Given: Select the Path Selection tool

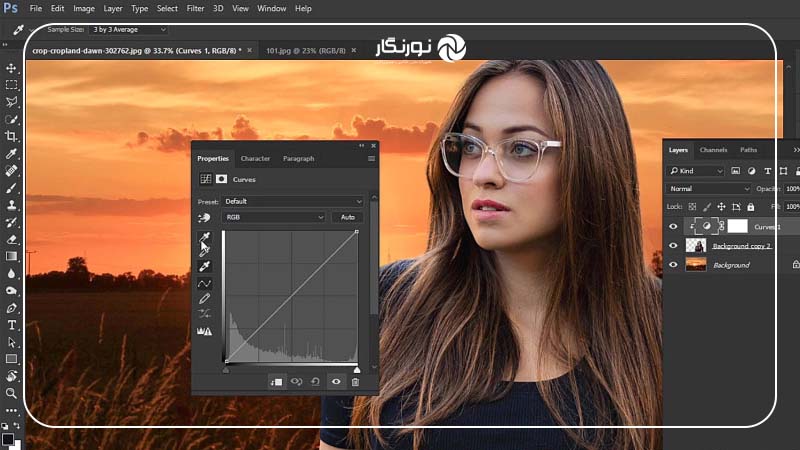Looking at the screenshot, I should (11, 342).
